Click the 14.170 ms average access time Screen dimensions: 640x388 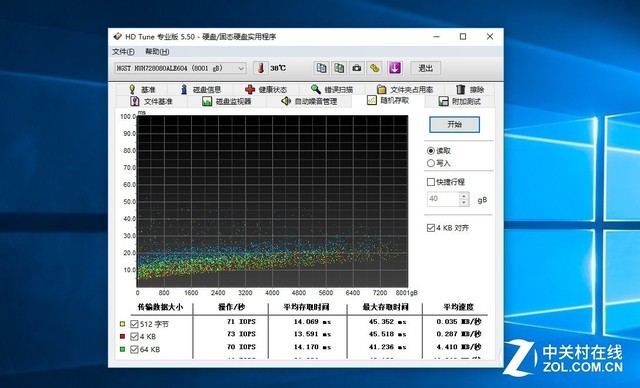[x=312, y=347]
